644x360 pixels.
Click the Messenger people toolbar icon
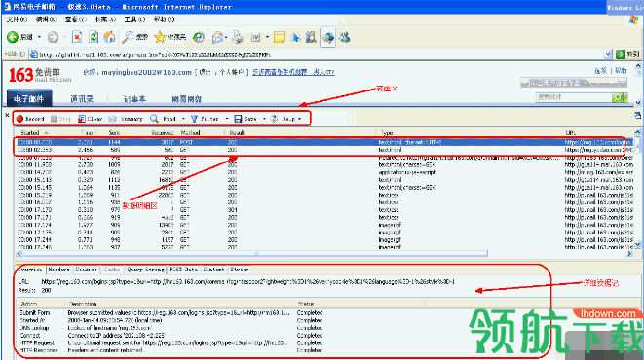coord(345,37)
